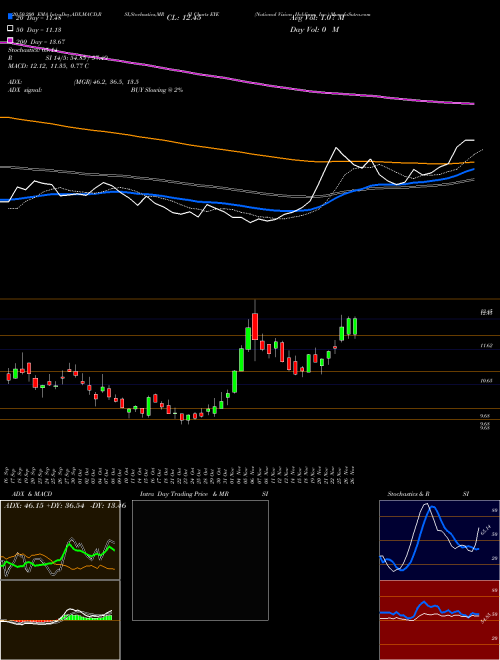
Task: Click the 'Intra Day Trading Price & MR' title
Action: click(x=184, y=494)
